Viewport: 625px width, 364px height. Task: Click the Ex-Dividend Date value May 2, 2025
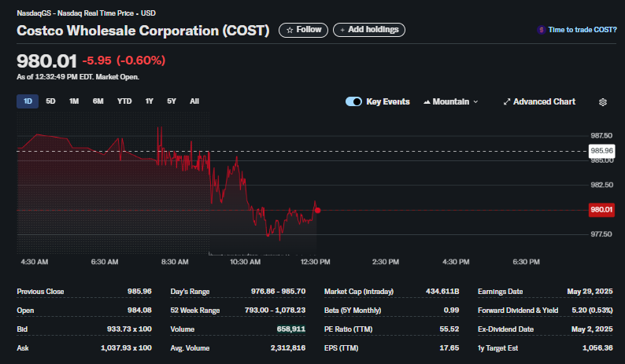pos(592,329)
